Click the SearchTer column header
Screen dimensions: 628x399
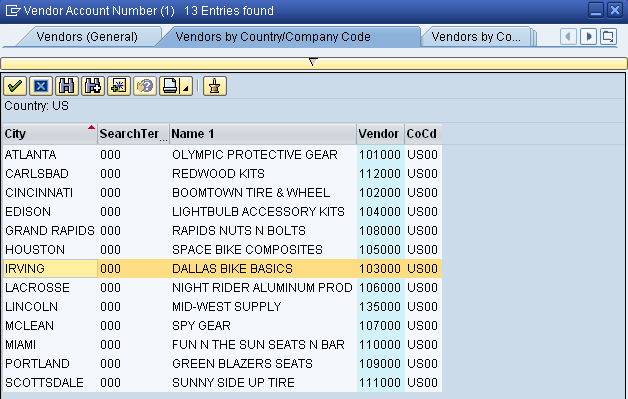click(133, 134)
